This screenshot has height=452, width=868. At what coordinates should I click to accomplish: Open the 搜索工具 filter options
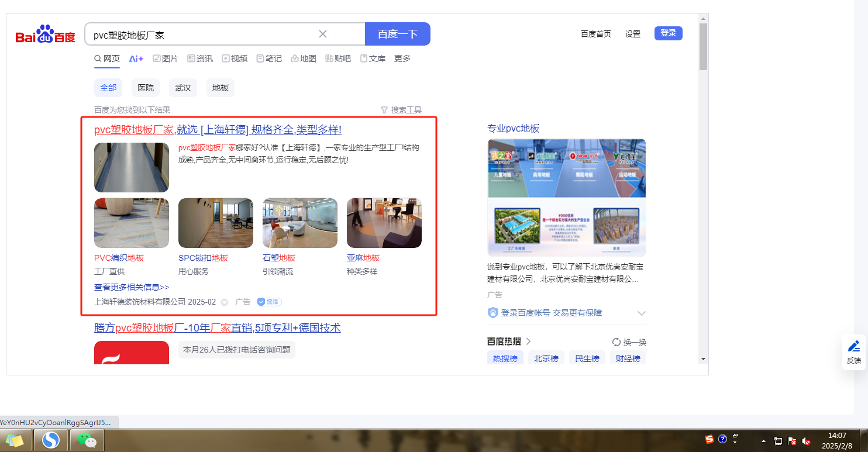(x=401, y=110)
